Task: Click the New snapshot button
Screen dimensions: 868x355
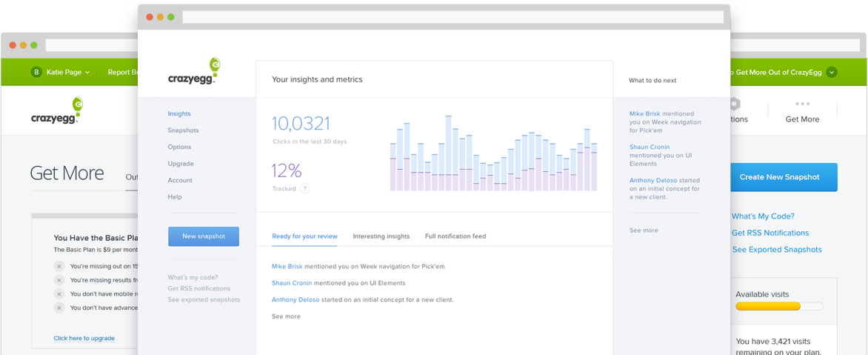Action: 204,236
